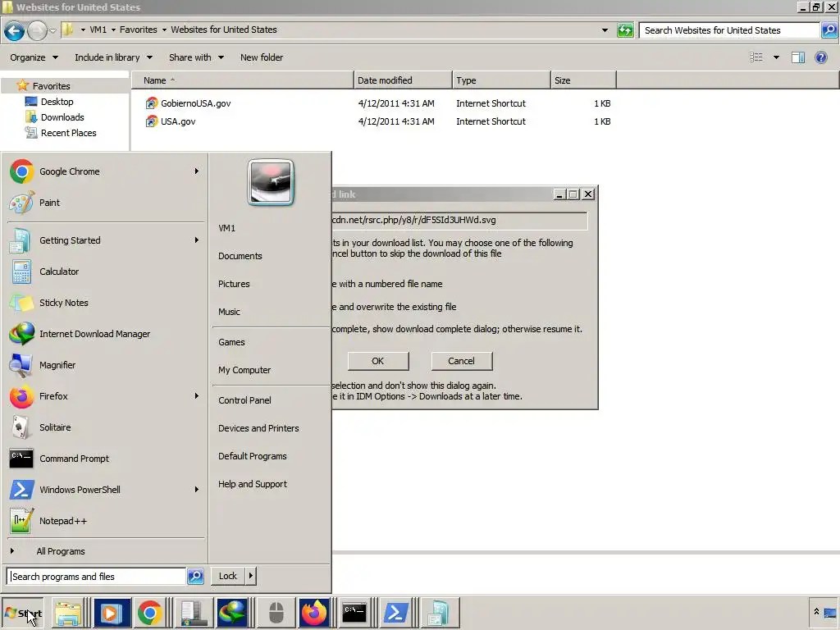Open Documents from Start menu
Image resolution: width=840 pixels, height=630 pixels.
[x=240, y=256]
